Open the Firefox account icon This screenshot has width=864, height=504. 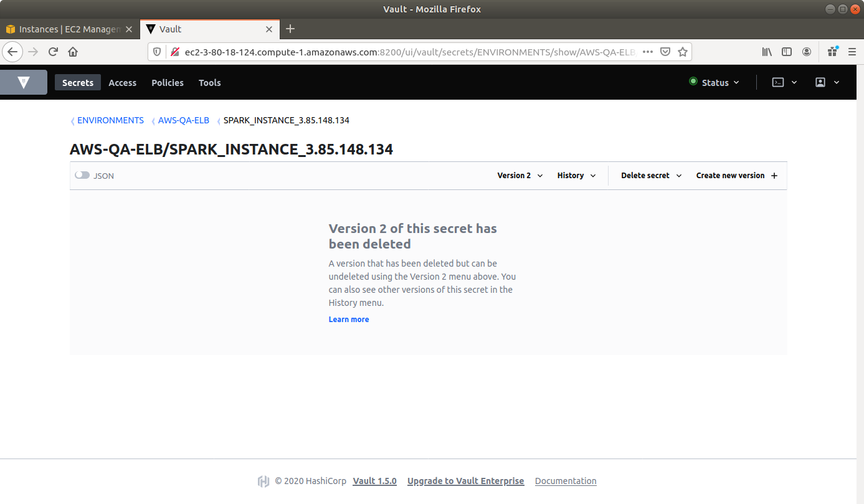click(807, 52)
